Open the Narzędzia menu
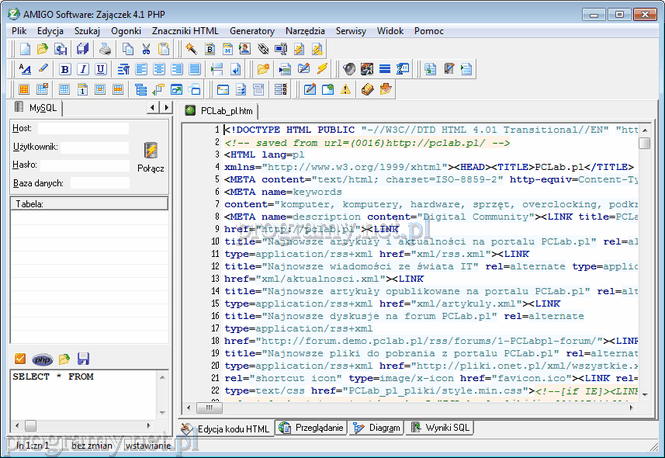The width and height of the screenshot is (665, 458). (x=305, y=31)
